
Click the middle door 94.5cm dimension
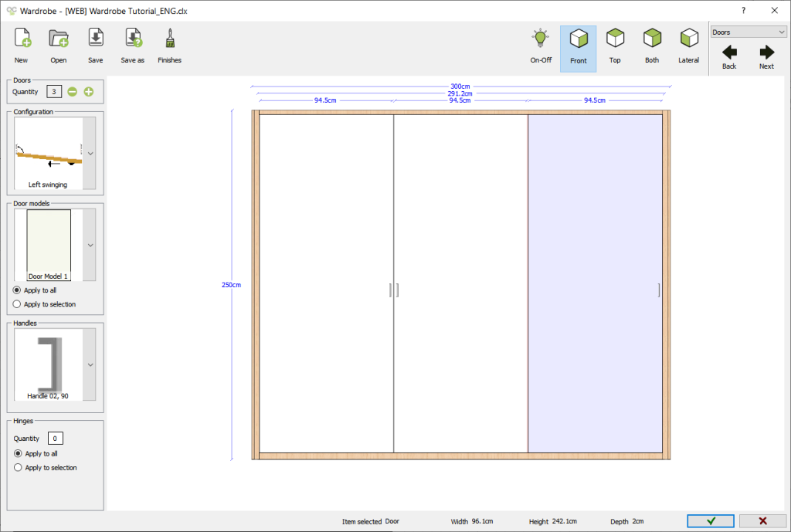[x=460, y=100]
